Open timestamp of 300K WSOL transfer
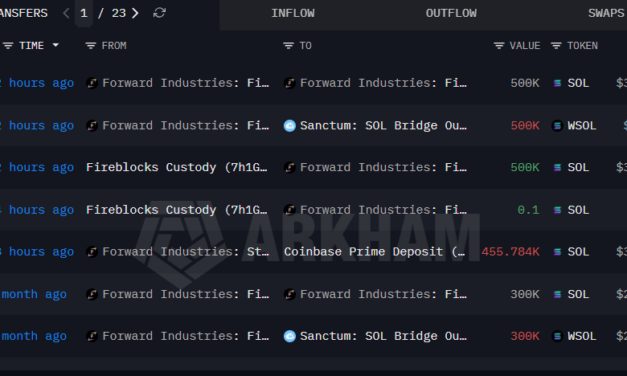The height and width of the screenshot is (376, 627). pos(33,336)
